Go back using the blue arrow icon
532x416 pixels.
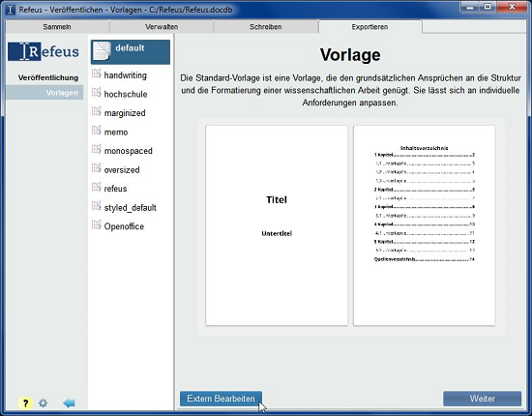tap(69, 403)
